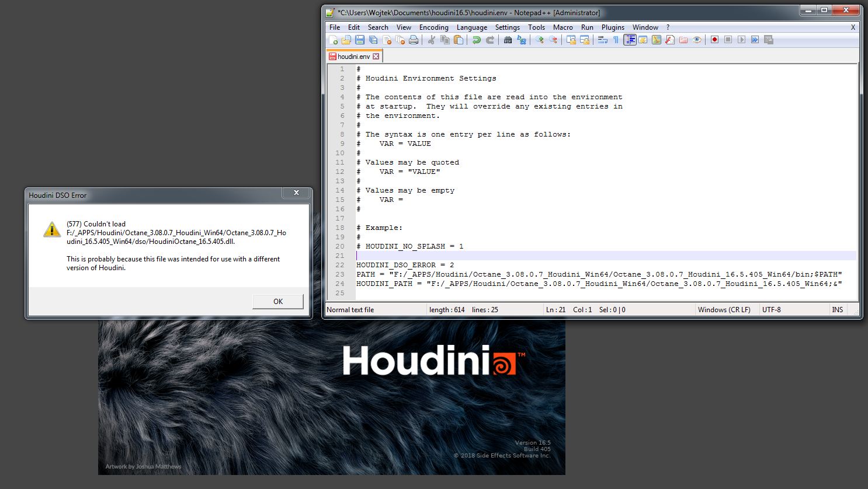Toggle INS insert mode in status bar

pyautogui.click(x=838, y=310)
